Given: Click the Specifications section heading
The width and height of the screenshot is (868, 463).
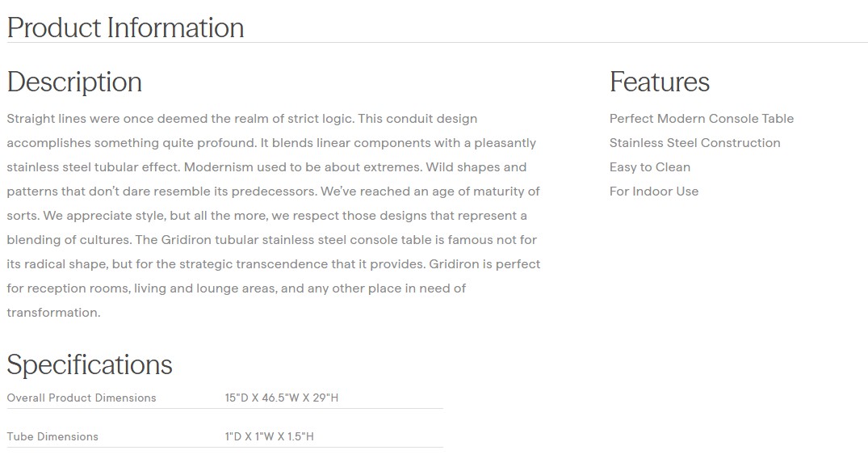Looking at the screenshot, I should 90,364.
